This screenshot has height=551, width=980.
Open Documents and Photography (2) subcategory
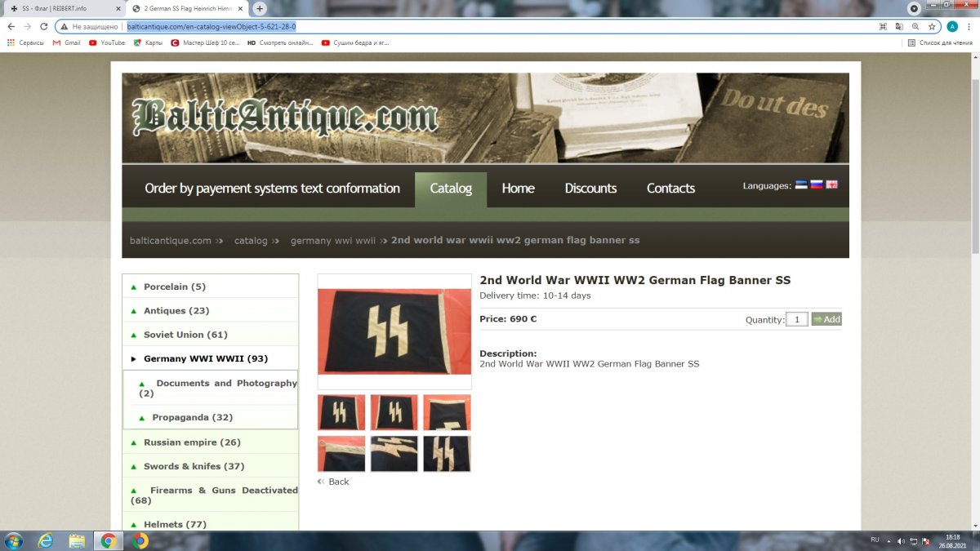(218, 388)
